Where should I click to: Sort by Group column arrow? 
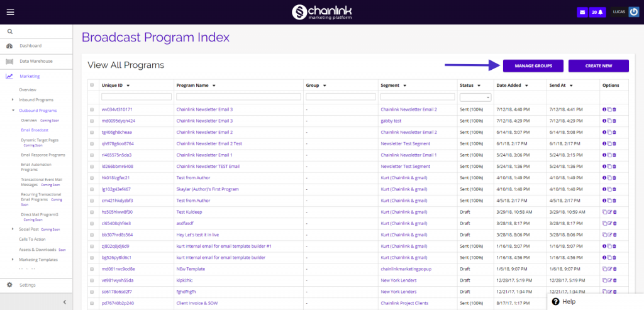(325, 86)
